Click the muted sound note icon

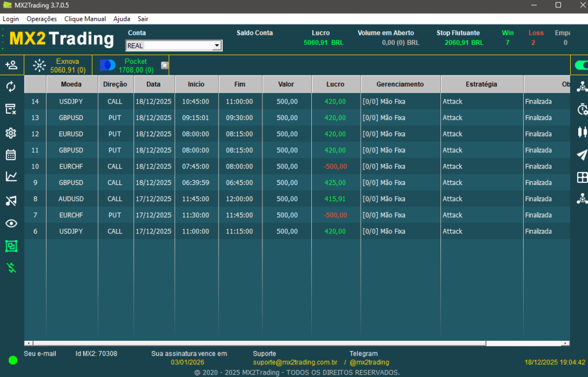coord(11,201)
